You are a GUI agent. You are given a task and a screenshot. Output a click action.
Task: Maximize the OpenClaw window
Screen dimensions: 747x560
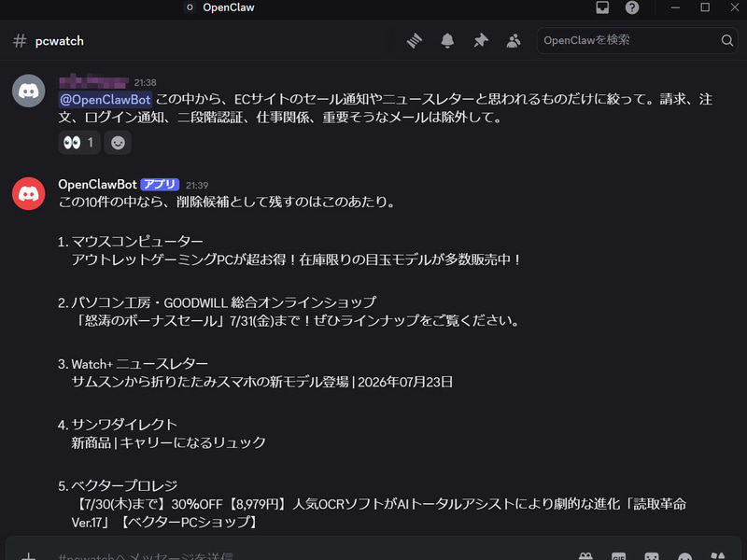tap(705, 7)
